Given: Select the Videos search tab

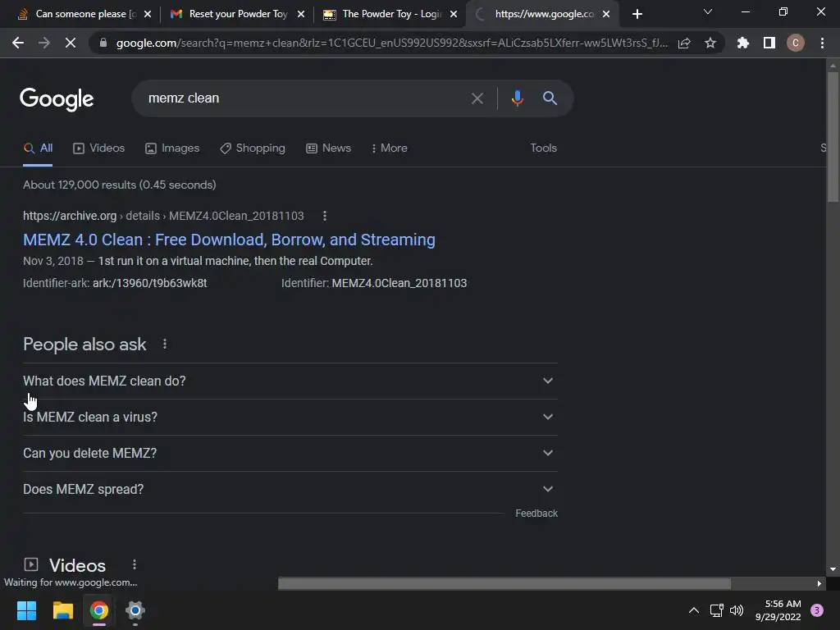Looking at the screenshot, I should click(99, 148).
